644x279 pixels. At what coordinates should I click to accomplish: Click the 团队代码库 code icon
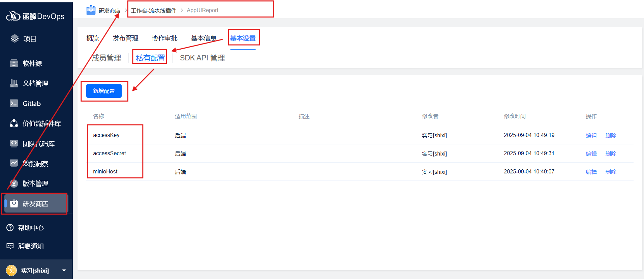click(x=14, y=143)
